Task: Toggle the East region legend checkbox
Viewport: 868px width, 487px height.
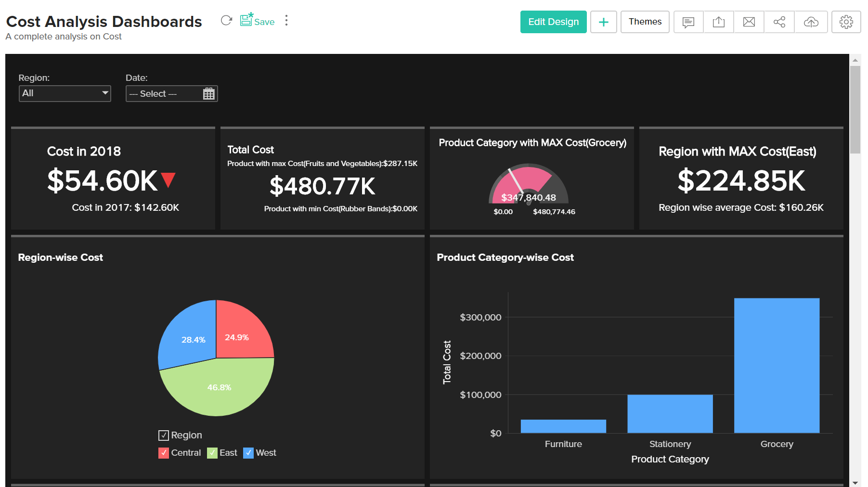Action: click(x=212, y=452)
